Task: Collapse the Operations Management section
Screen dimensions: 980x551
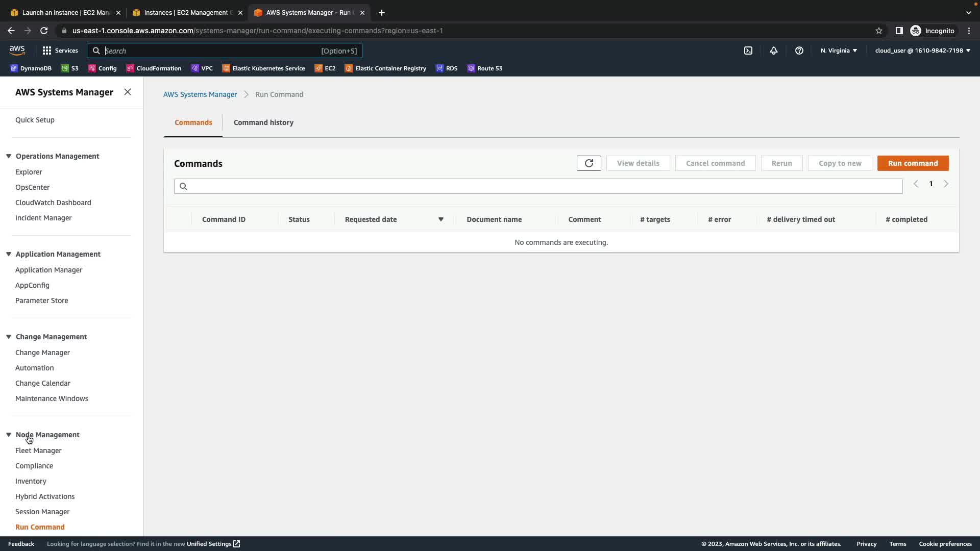Action: coord(9,156)
